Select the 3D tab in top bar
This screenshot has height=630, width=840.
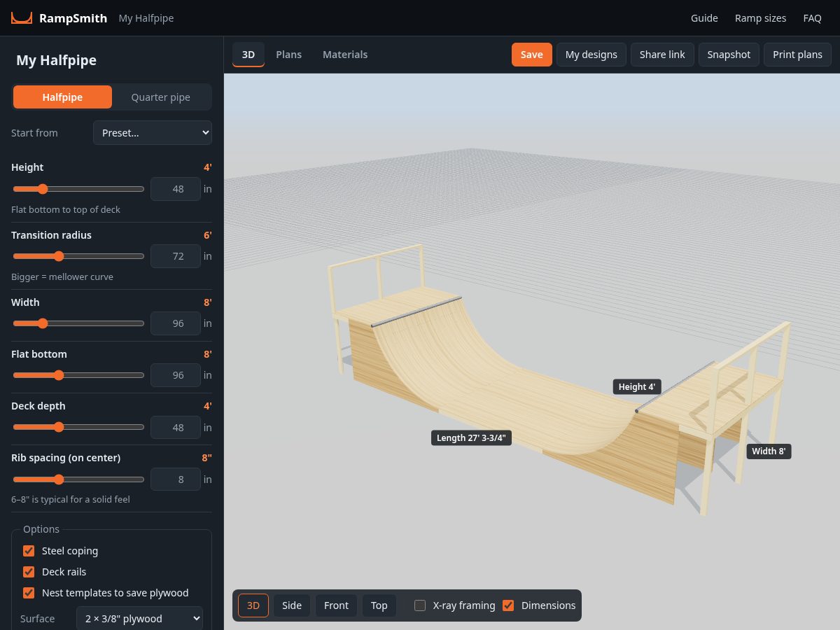coord(248,55)
